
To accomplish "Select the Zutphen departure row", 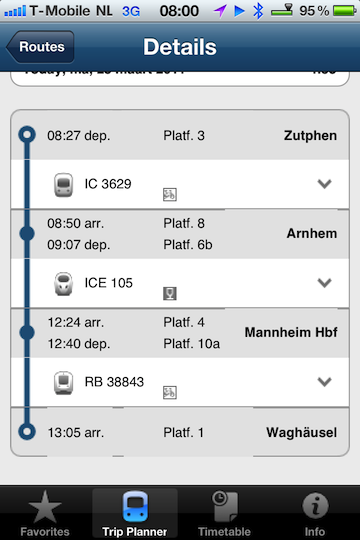I will (180, 135).
